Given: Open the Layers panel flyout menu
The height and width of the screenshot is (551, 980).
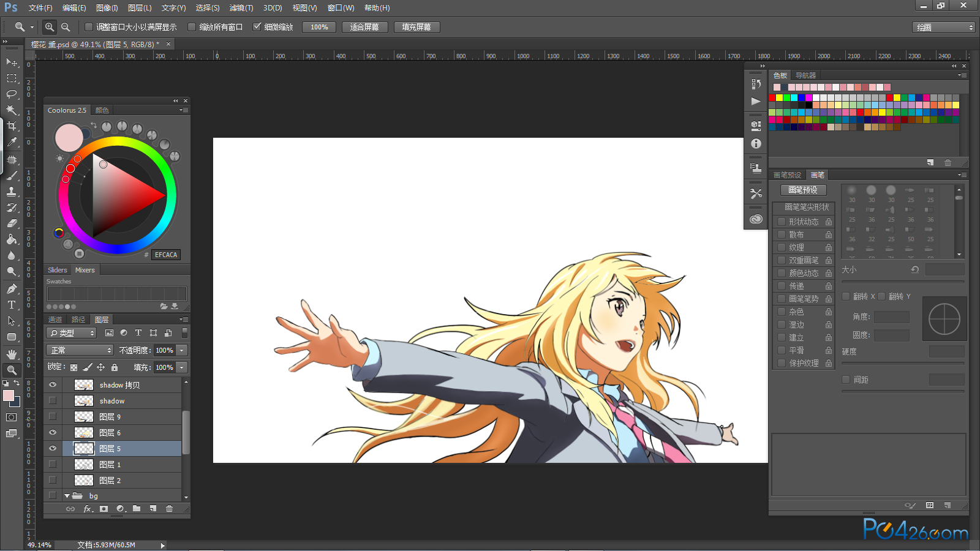Looking at the screenshot, I should click(183, 320).
